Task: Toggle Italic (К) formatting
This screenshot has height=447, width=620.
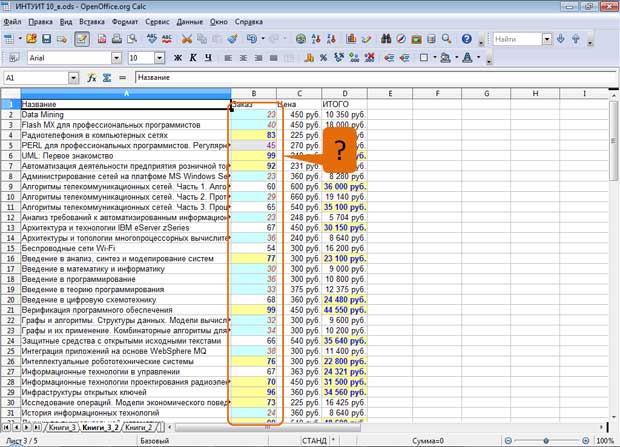Action: 193,58
